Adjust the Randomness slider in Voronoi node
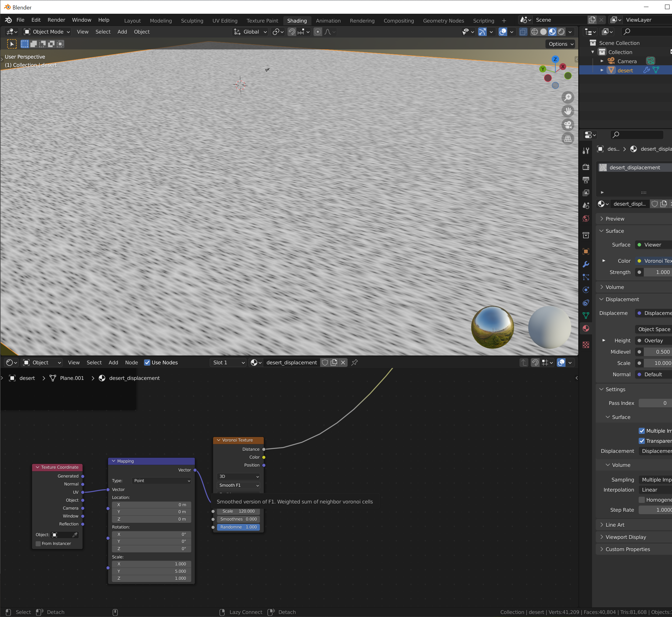 coord(238,527)
